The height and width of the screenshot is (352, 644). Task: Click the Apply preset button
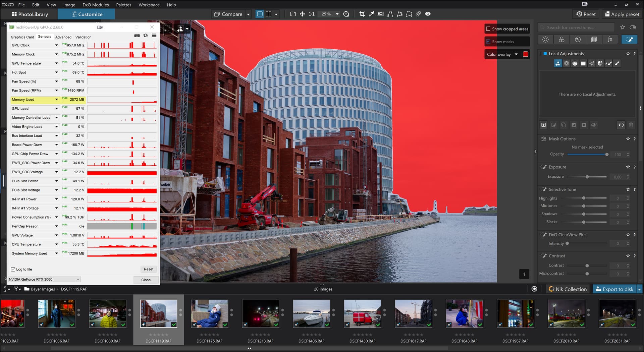point(622,14)
